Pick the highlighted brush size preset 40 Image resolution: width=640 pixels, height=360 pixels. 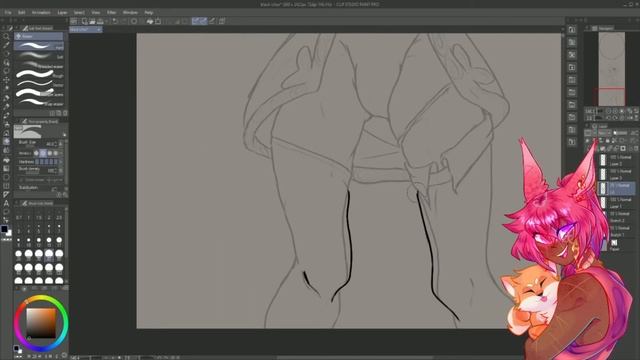pyautogui.click(x=49, y=255)
